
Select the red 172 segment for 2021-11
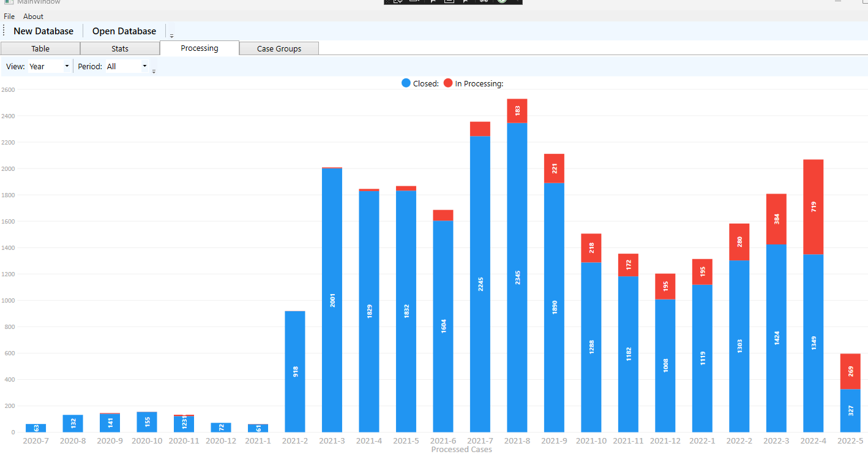point(628,265)
